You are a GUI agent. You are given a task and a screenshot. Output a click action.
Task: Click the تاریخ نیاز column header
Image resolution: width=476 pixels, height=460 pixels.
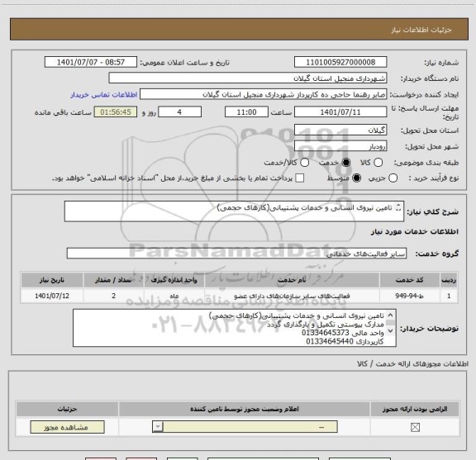point(52,280)
